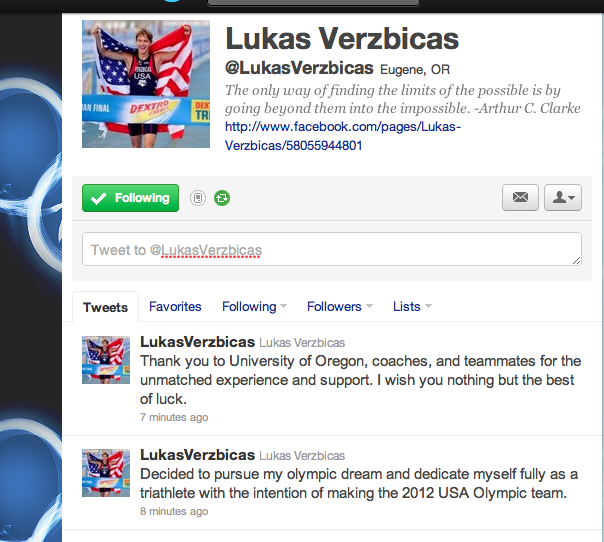604x542 pixels.
Task: Open direct message envelope button
Action: (520, 198)
